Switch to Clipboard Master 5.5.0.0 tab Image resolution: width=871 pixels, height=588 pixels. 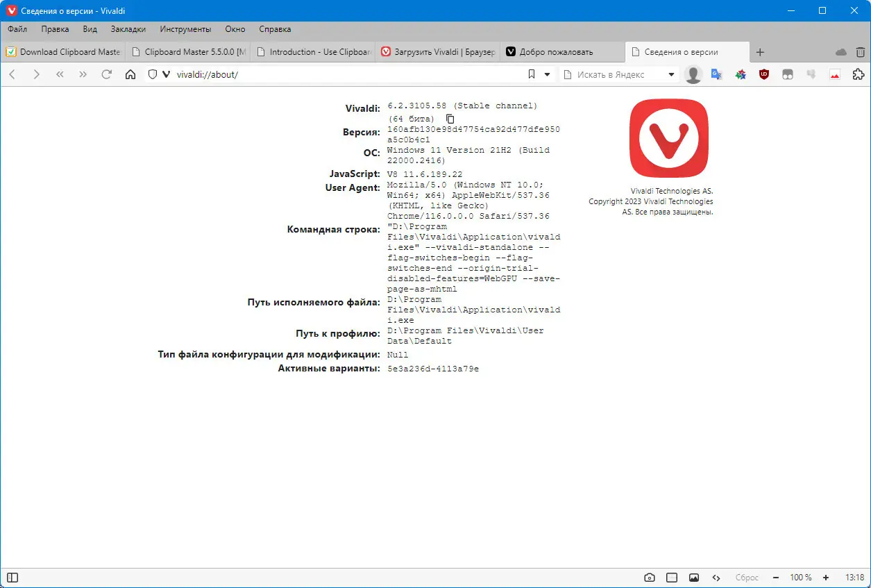click(188, 52)
